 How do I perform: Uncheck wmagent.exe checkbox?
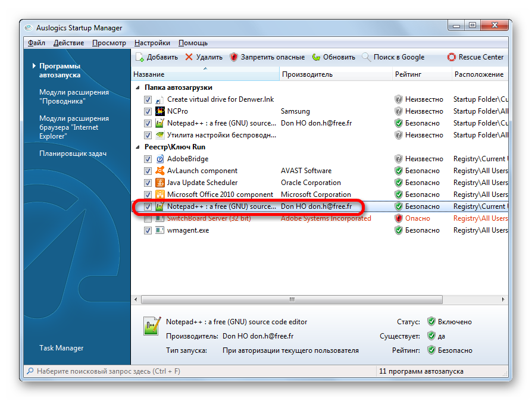[x=148, y=230]
